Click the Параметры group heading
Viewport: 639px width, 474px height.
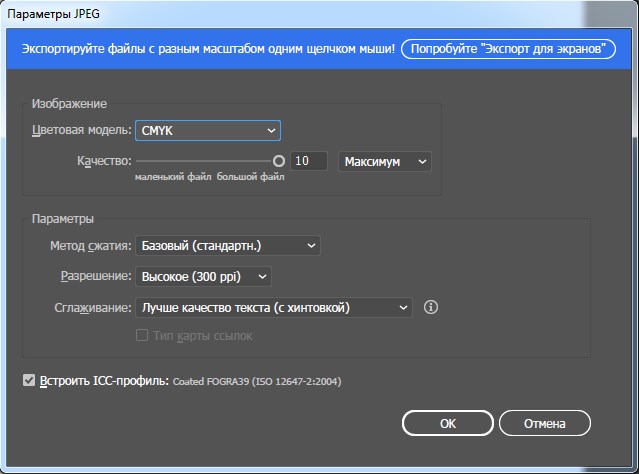[63, 219]
